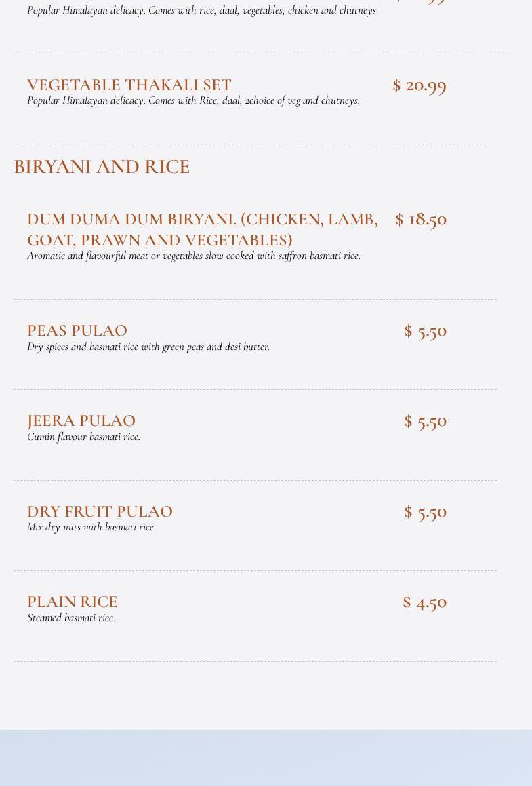Click the chicken and chutneys description at top

coord(201,10)
